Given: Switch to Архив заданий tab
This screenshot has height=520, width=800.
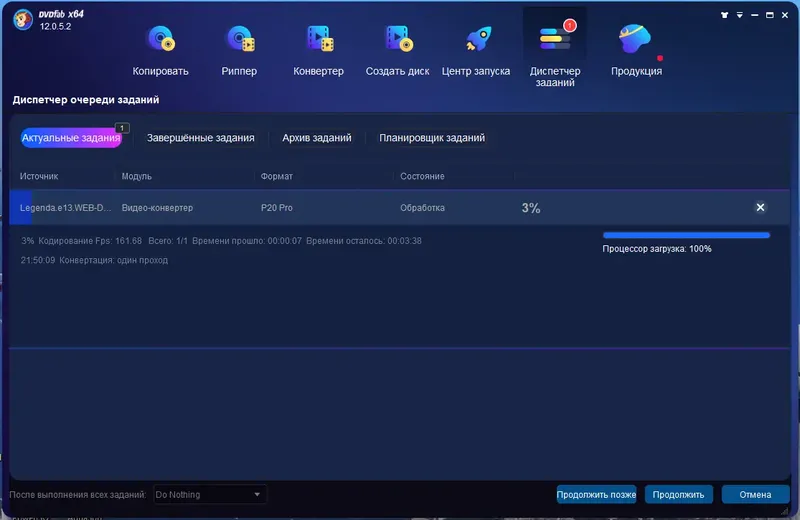Looking at the screenshot, I should coord(317,138).
